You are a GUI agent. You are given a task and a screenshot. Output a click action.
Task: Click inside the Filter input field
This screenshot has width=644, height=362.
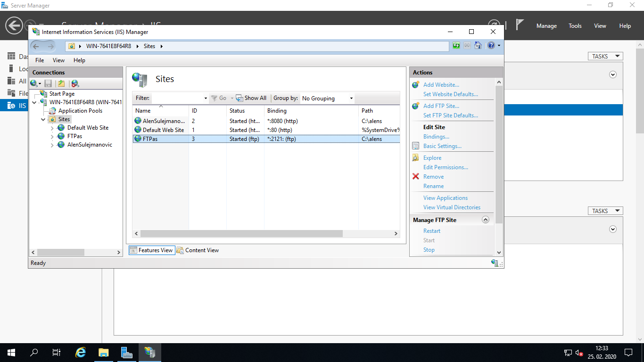click(177, 98)
